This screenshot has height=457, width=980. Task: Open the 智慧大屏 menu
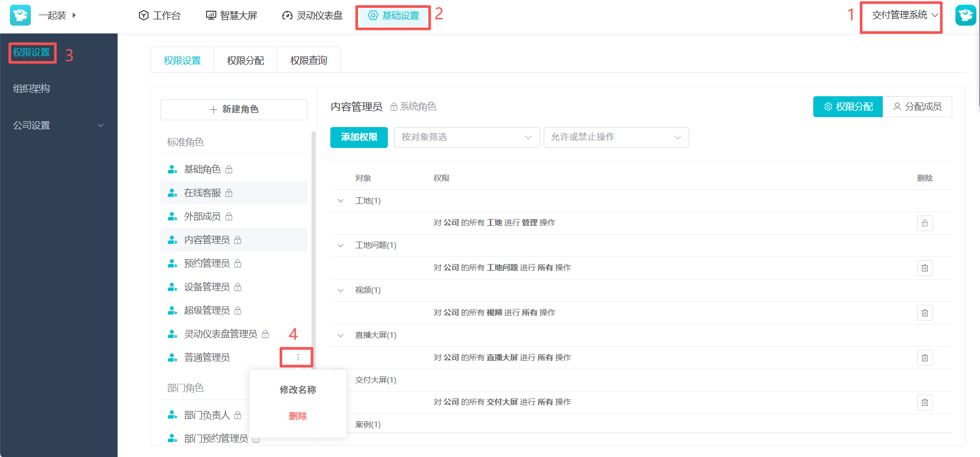coord(232,16)
